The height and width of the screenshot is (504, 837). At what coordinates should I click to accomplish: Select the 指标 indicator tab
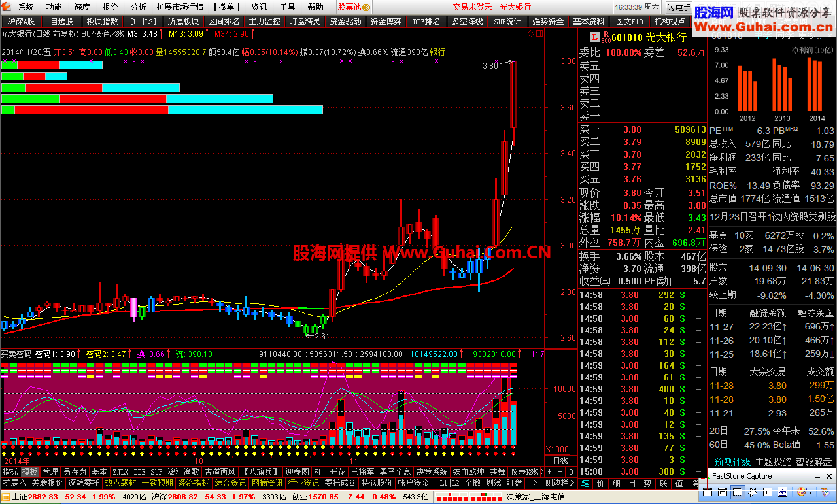point(10,471)
